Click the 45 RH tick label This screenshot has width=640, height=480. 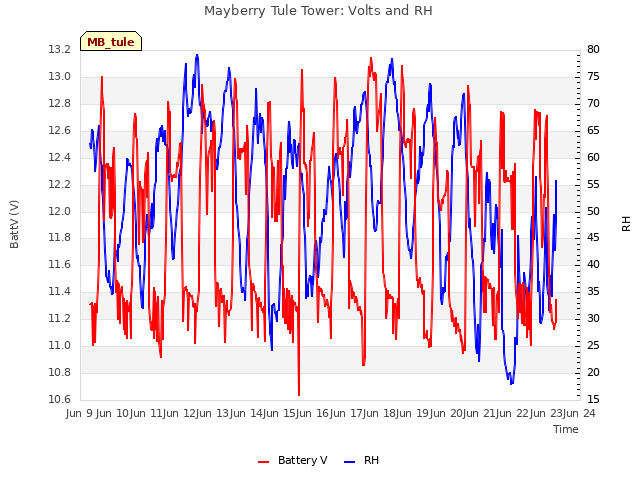click(593, 238)
